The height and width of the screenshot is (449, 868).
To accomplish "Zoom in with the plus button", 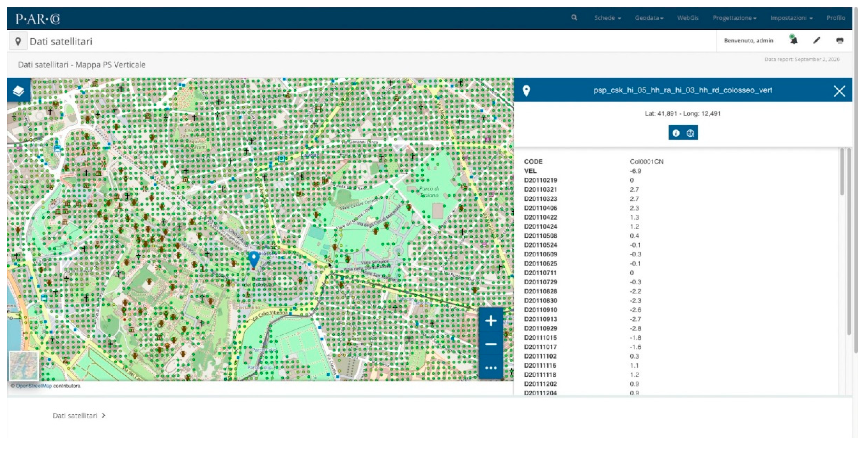I will (x=491, y=321).
